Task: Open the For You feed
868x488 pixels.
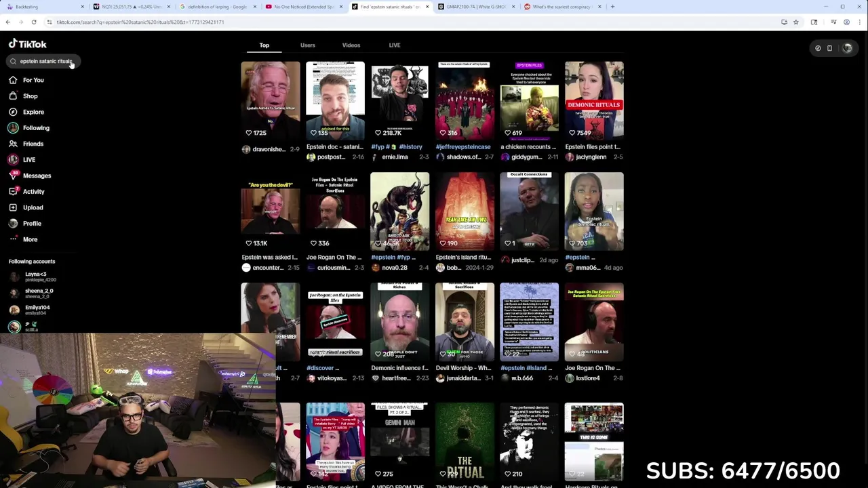Action: coord(27,80)
